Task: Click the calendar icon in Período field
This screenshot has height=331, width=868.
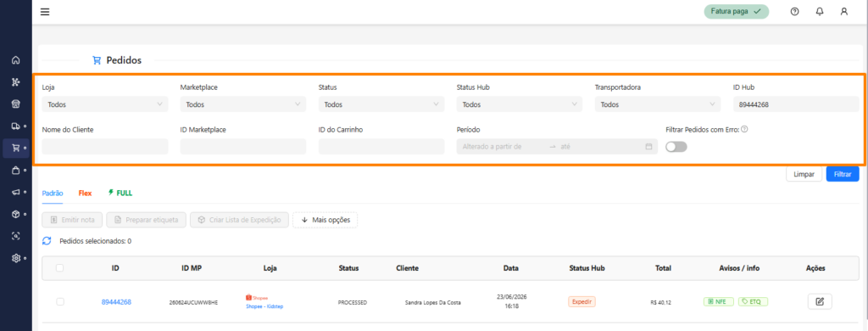Action: 648,147
